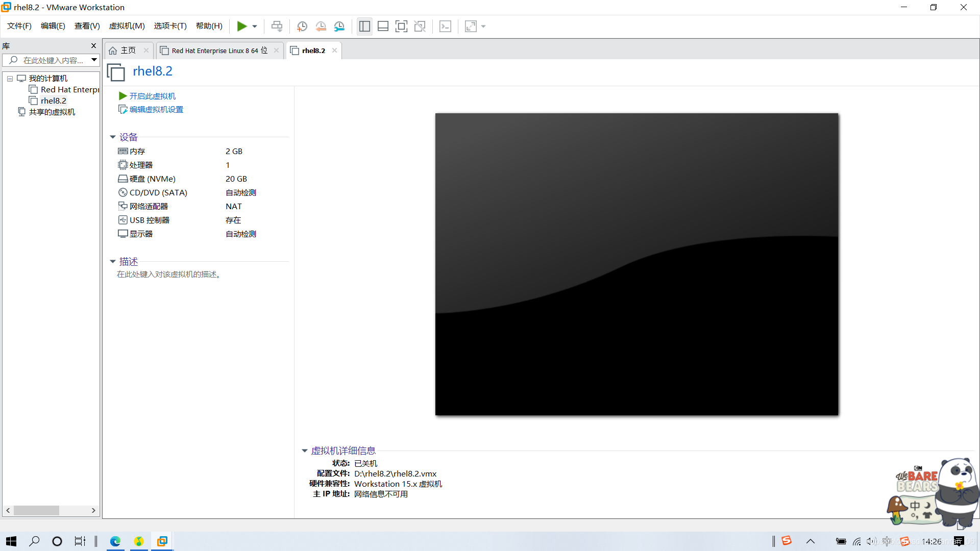The width and height of the screenshot is (980, 551).
Task: Switch to the Red Hat Enterprise Linux 8 tab
Action: 218,51
